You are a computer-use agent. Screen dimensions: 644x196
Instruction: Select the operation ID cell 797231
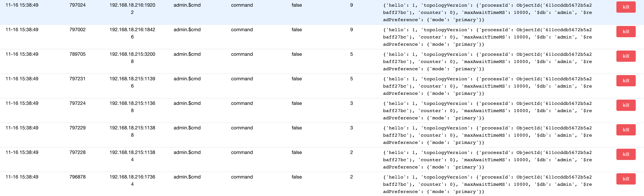78,79
